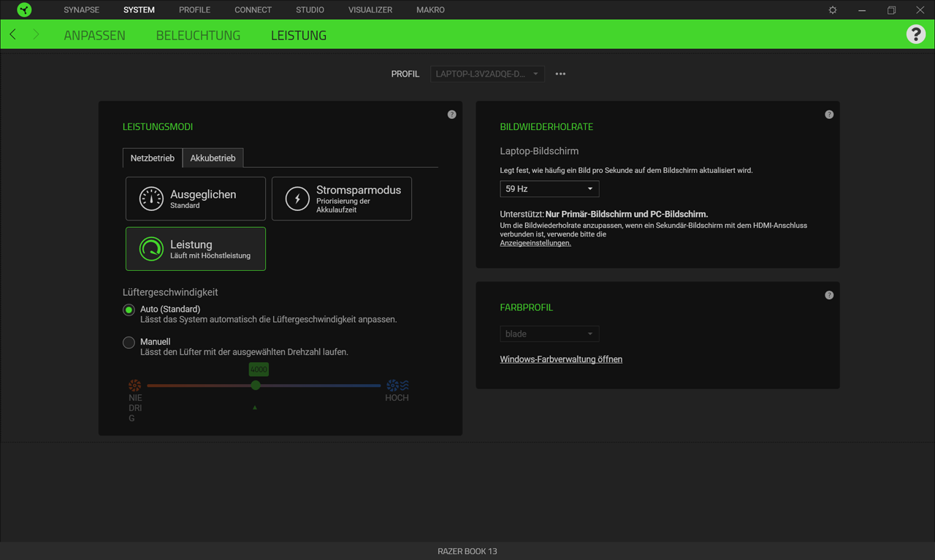Click the back navigation arrow
This screenshot has height=560, width=935.
[x=12, y=34]
